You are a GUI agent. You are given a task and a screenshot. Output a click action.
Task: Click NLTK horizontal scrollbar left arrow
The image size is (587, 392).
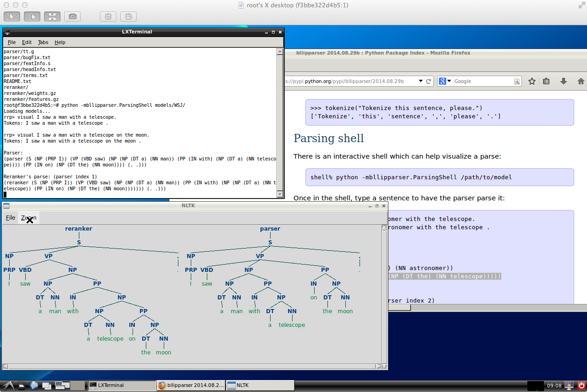click(6, 366)
